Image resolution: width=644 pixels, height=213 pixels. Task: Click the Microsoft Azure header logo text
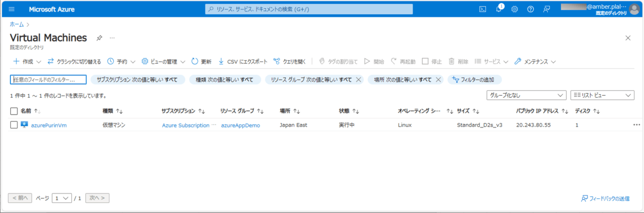(x=52, y=9)
